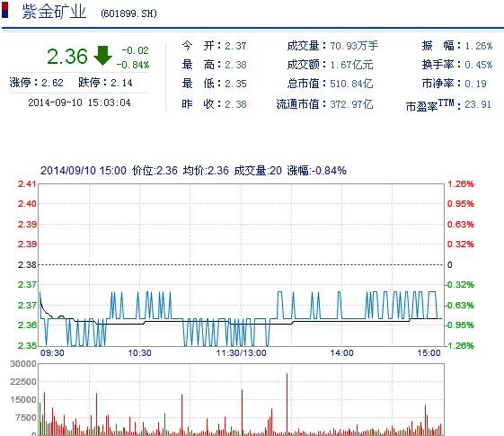Click the green down arrow icon
Viewport: 504px width, 436px height.
(102, 56)
